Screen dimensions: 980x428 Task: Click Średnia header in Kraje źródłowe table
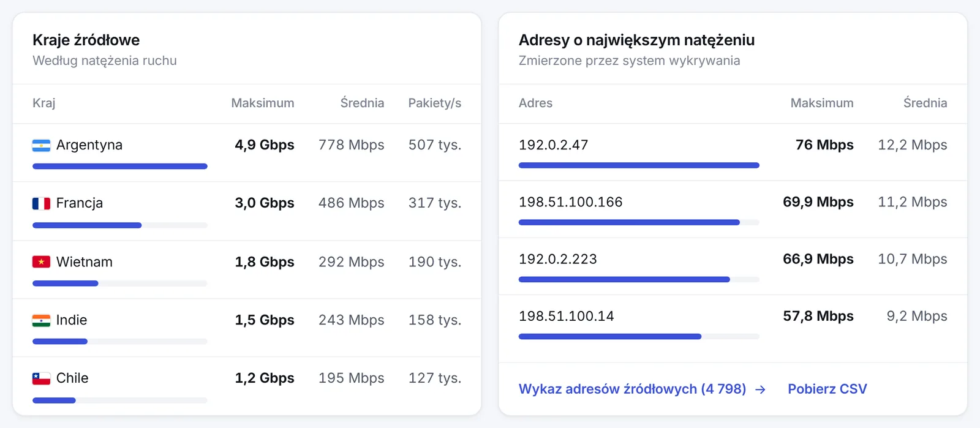point(362,103)
